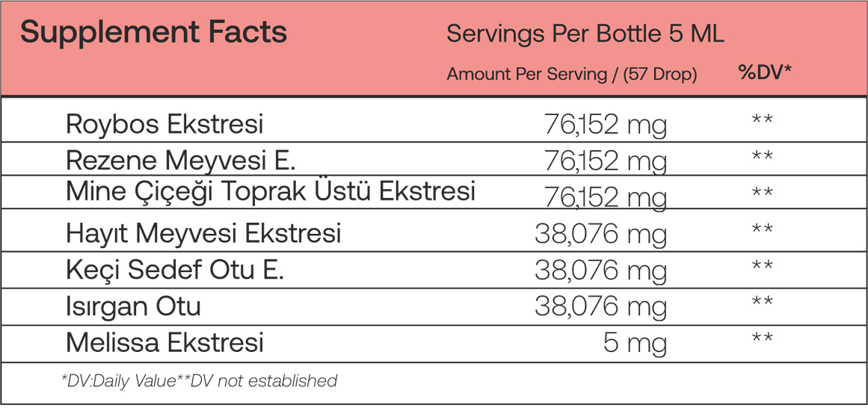Select the Melissa Ekstresi row label
This screenshot has height=414, width=868.
164,343
